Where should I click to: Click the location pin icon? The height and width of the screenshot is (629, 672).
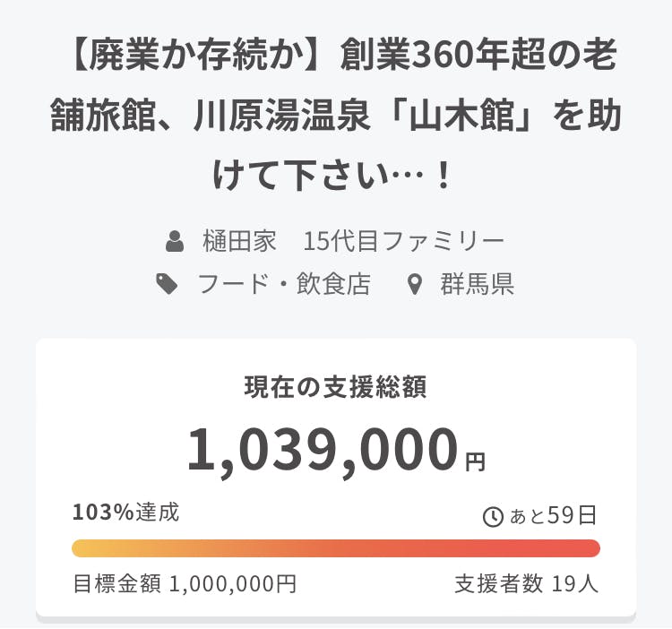[x=414, y=286]
